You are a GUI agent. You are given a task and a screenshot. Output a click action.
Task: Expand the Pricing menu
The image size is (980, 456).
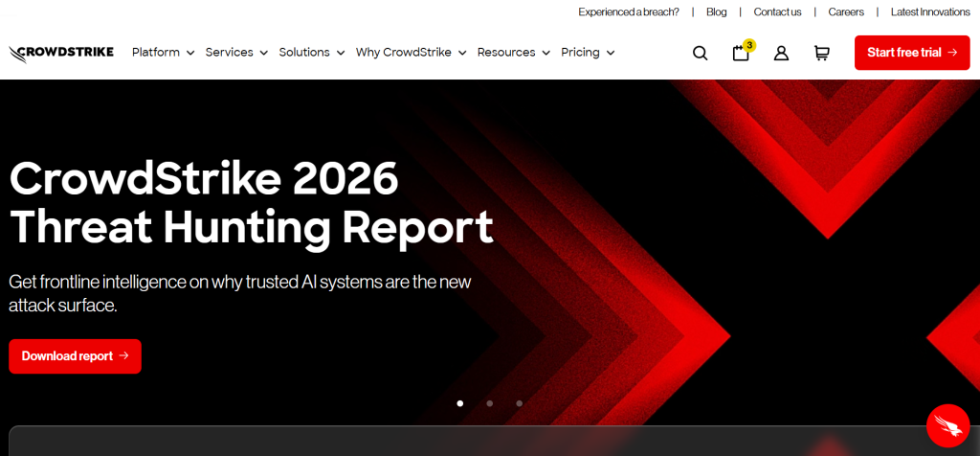point(588,53)
